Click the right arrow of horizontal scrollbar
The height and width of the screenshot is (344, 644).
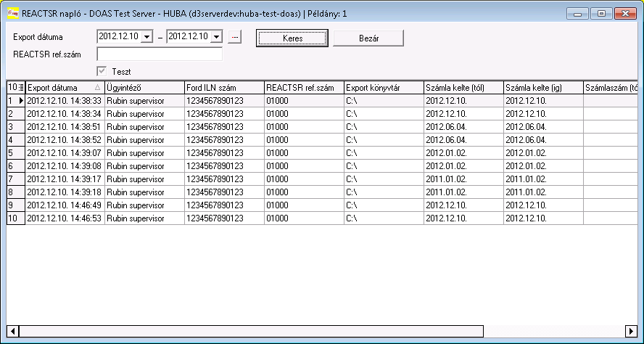pyautogui.click(x=631, y=331)
